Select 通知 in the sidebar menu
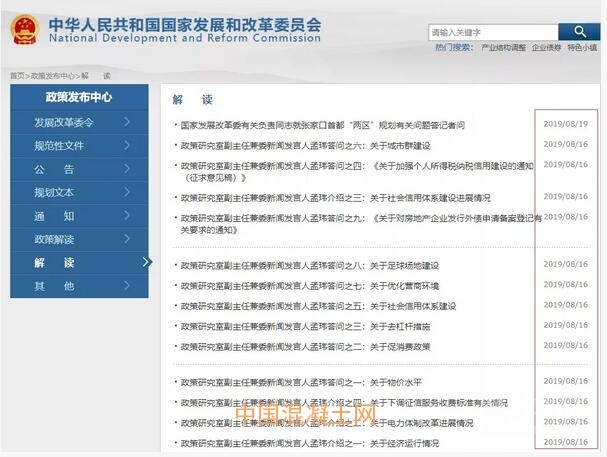This screenshot has height=457, width=607. [55, 216]
